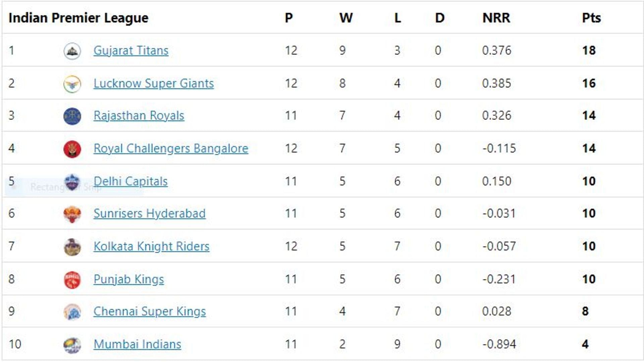
Task: Open the Sunrisers Hyderabad team link
Action: [149, 214]
